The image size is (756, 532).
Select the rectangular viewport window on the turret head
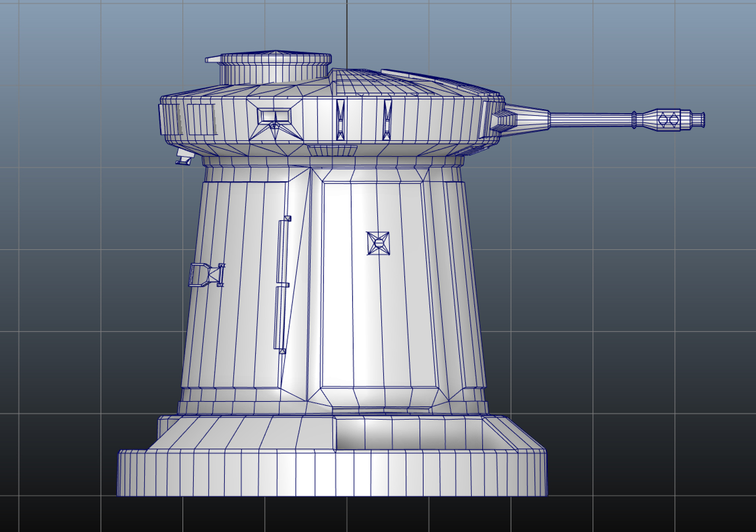[x=274, y=116]
